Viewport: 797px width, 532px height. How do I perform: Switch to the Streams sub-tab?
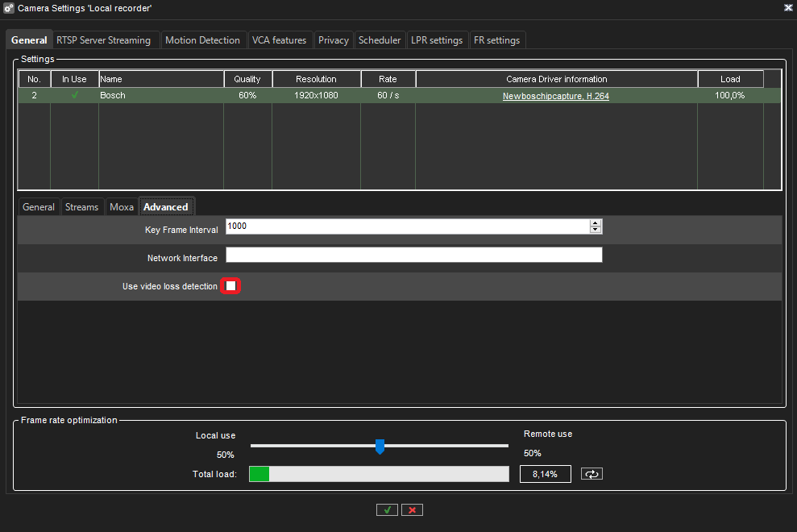pyautogui.click(x=81, y=207)
